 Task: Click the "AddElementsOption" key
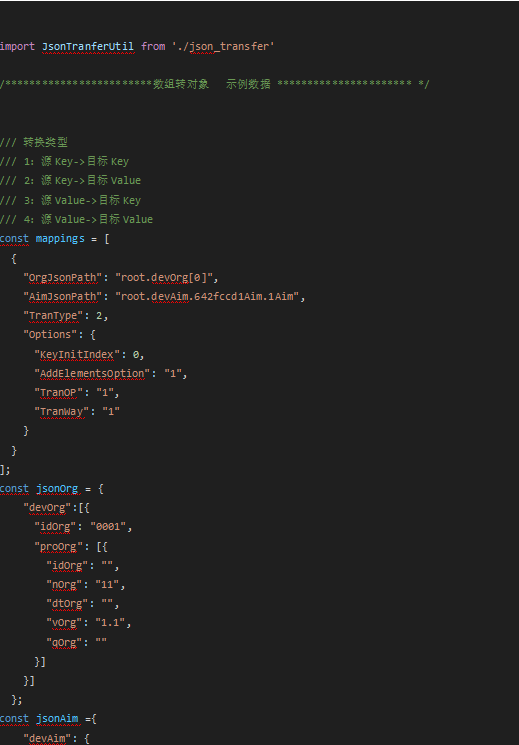92,373
